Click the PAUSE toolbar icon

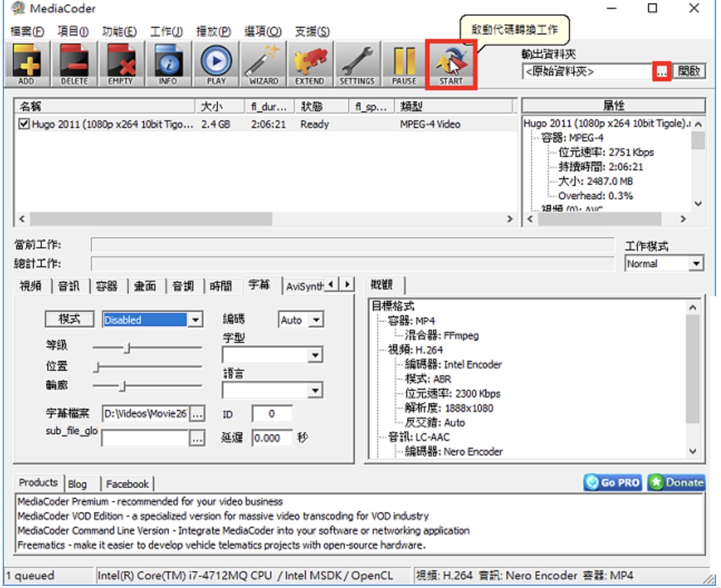coord(404,64)
